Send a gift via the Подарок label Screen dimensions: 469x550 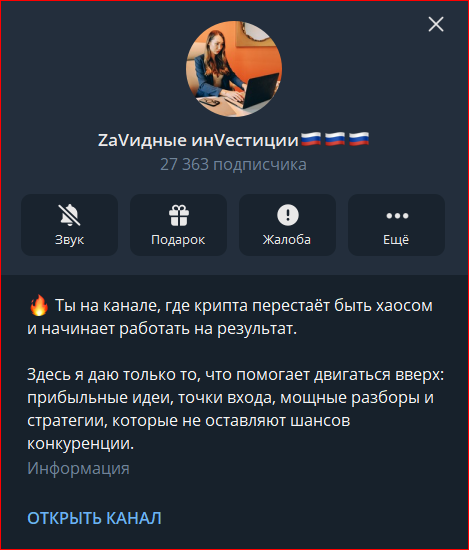[x=178, y=240]
